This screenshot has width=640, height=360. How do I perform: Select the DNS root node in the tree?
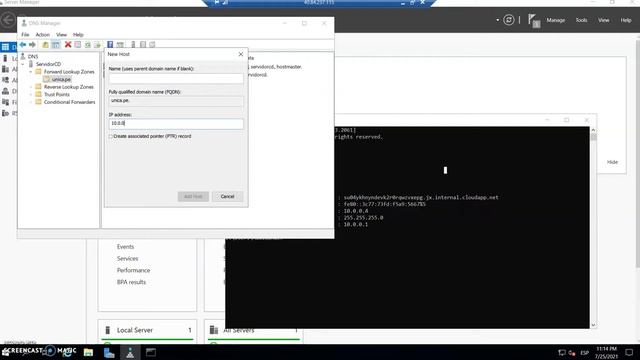[33, 56]
